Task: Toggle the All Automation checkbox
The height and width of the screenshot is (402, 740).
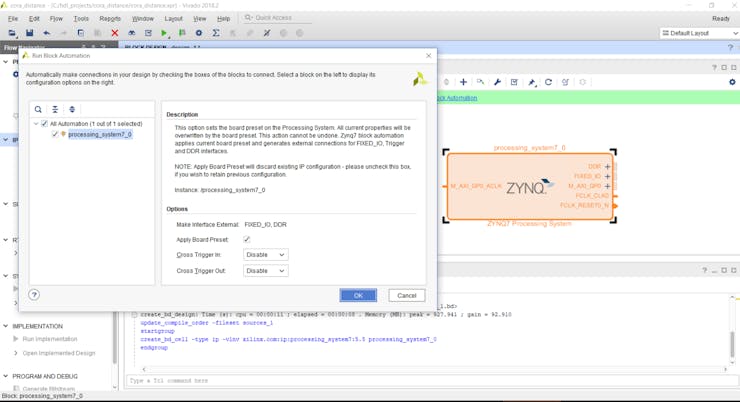Action: (44, 124)
